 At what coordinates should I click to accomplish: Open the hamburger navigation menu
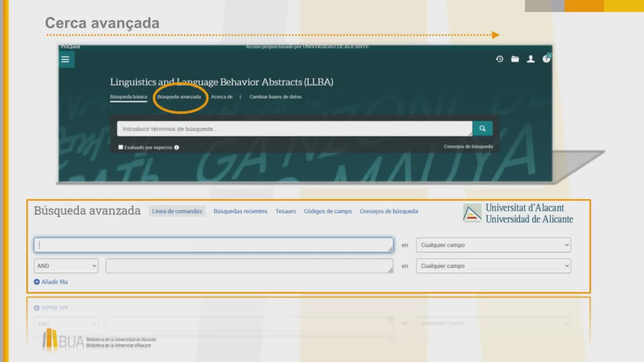(65, 60)
